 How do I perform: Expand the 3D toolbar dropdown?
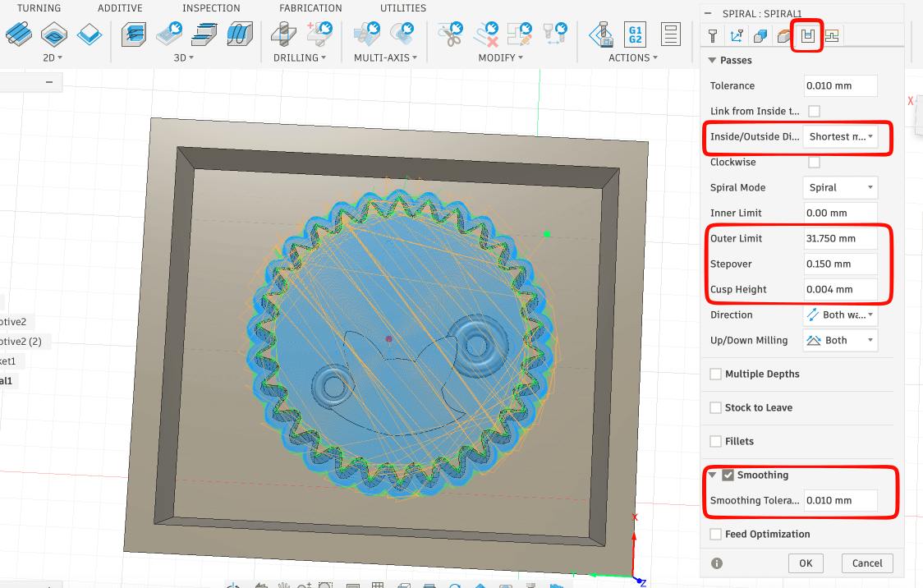click(x=184, y=57)
